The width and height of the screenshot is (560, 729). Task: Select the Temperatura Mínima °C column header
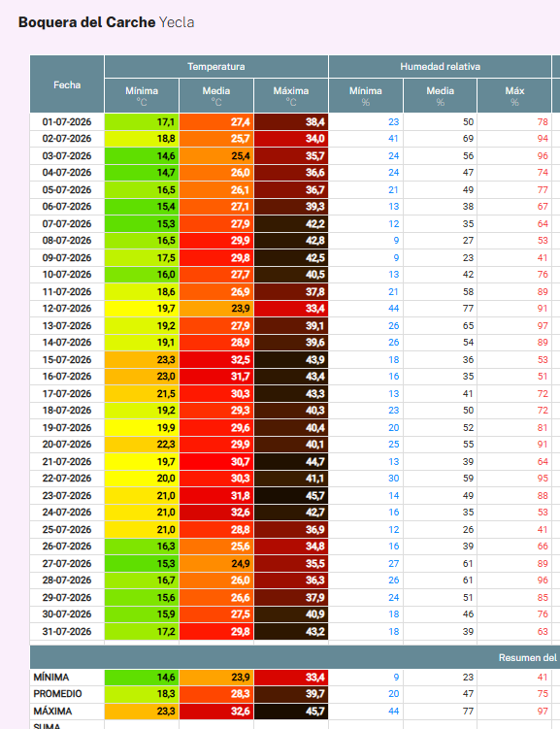click(x=142, y=96)
